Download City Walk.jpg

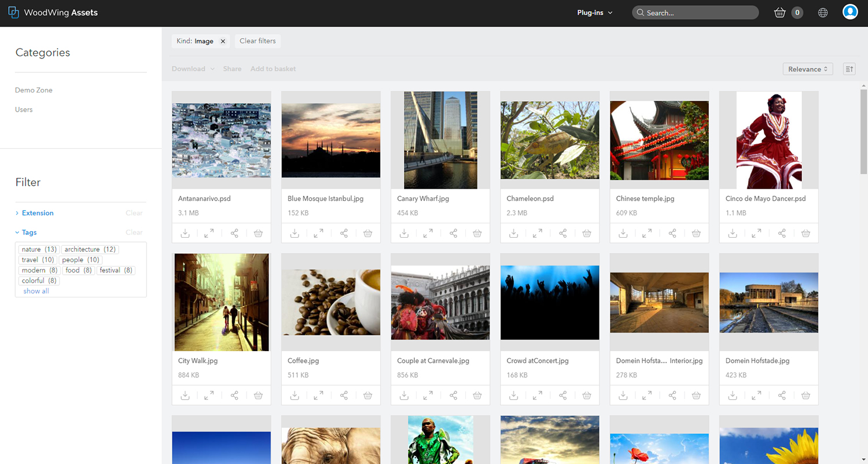pyautogui.click(x=185, y=395)
